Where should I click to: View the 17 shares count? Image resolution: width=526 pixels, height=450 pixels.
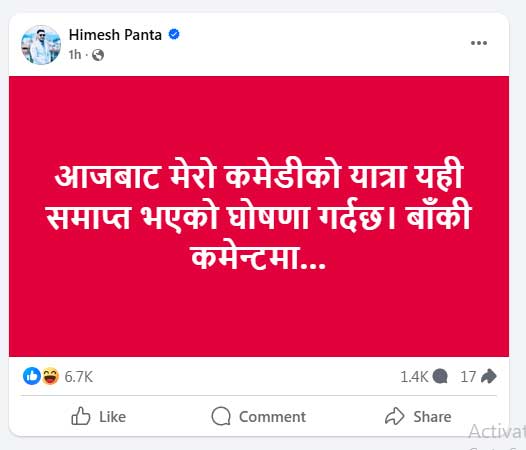coord(468,377)
